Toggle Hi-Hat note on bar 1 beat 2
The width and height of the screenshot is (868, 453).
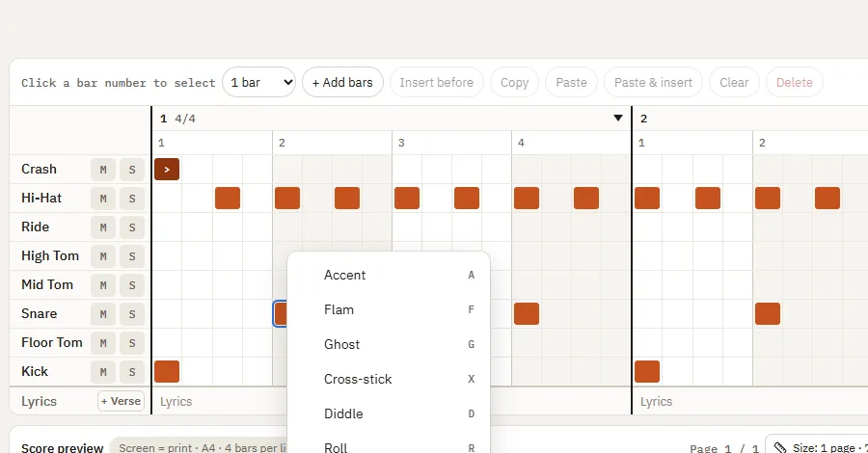point(287,198)
